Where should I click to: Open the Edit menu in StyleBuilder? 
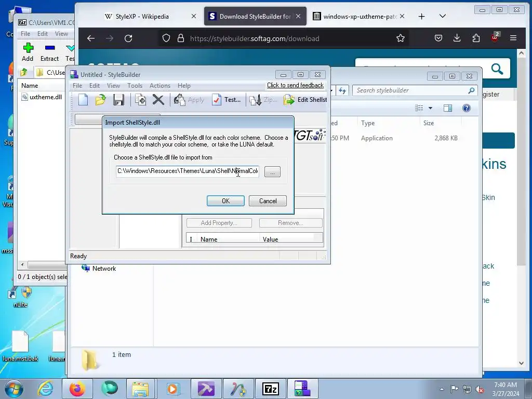pyautogui.click(x=95, y=86)
